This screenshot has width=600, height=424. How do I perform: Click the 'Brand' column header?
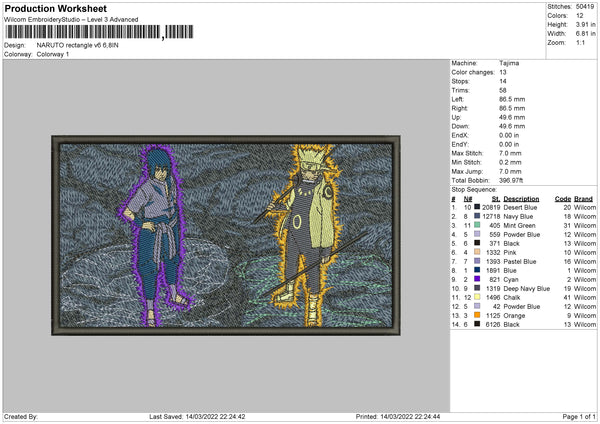[x=584, y=199]
